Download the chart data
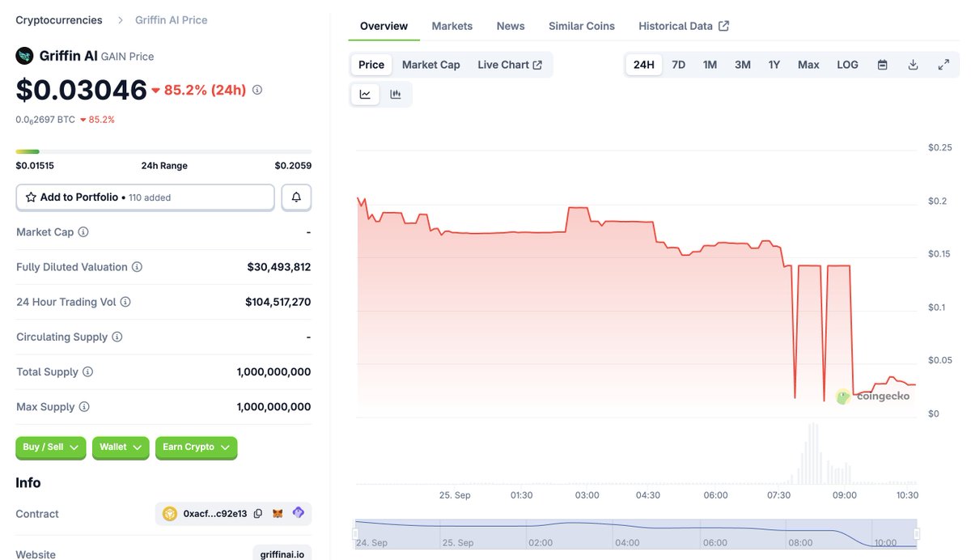The image size is (971, 560). tap(913, 65)
